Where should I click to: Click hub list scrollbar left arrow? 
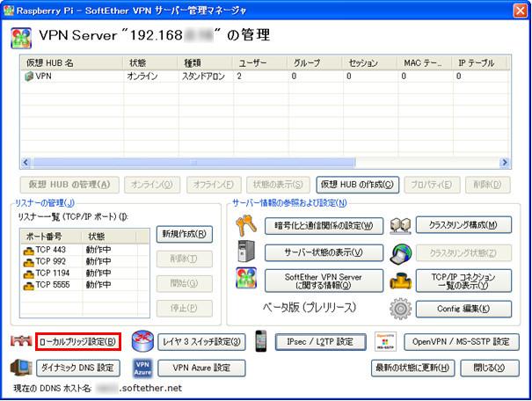(x=26, y=163)
